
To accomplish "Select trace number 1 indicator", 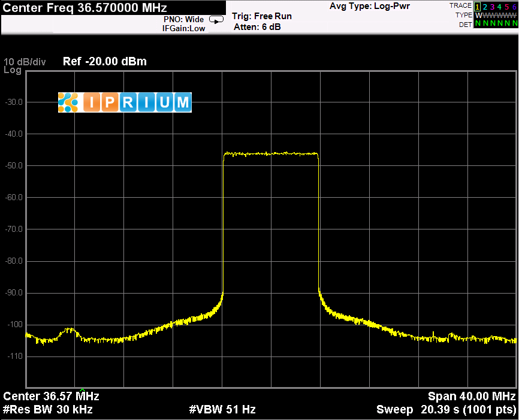I will (477, 7).
